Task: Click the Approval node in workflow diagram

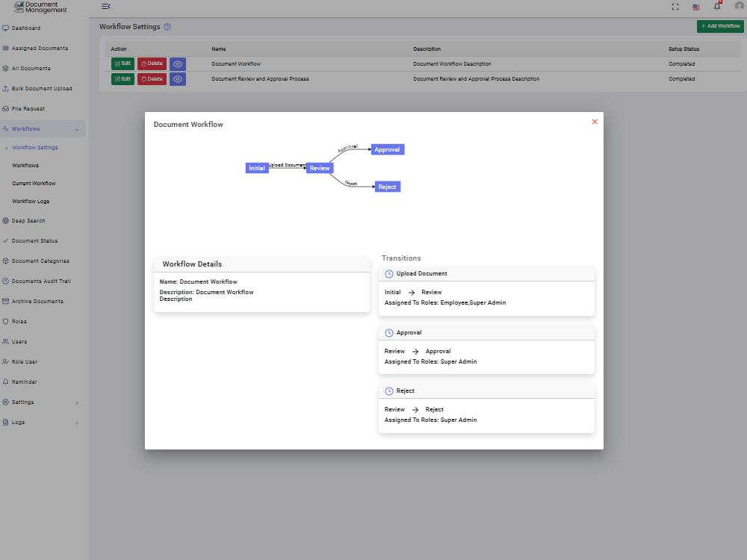Action: coord(387,149)
